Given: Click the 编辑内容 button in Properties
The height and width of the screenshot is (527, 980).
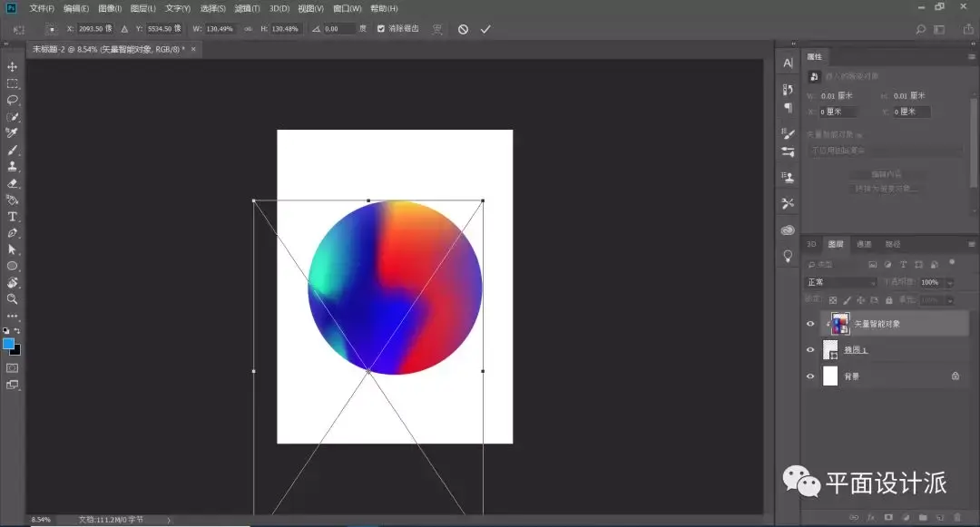Looking at the screenshot, I should [887, 174].
